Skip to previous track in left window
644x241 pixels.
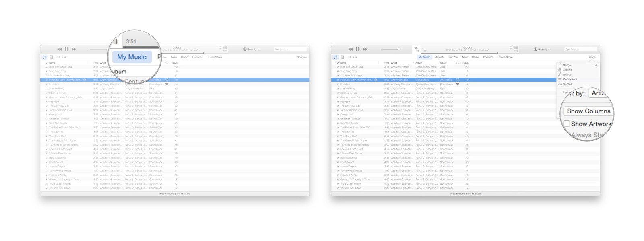click(60, 49)
